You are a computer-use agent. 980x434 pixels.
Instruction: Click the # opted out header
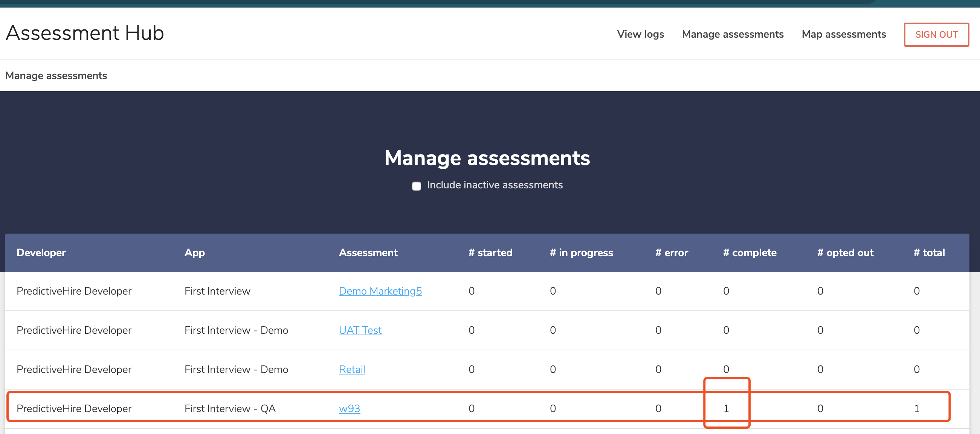point(845,252)
